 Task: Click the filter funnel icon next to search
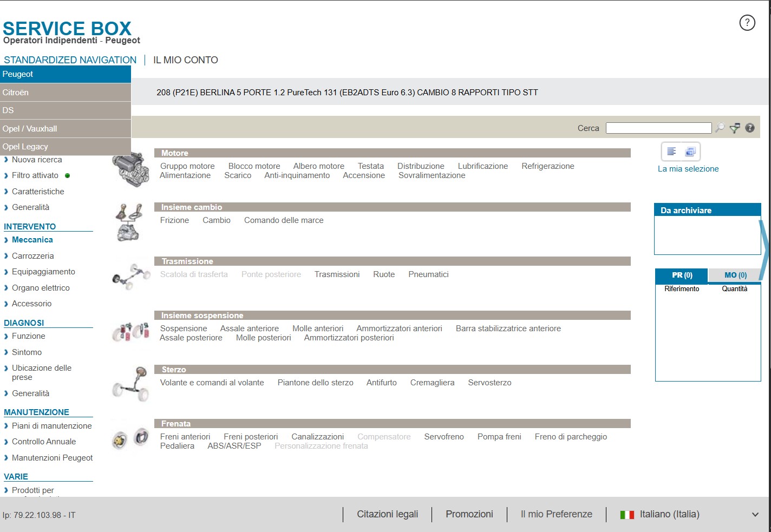tap(735, 128)
